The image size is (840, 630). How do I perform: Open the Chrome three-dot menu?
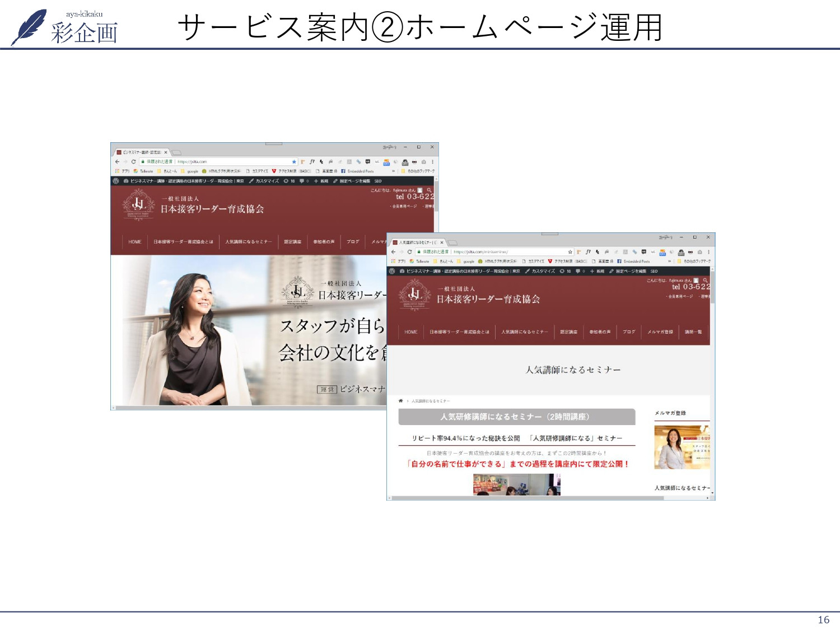click(708, 251)
